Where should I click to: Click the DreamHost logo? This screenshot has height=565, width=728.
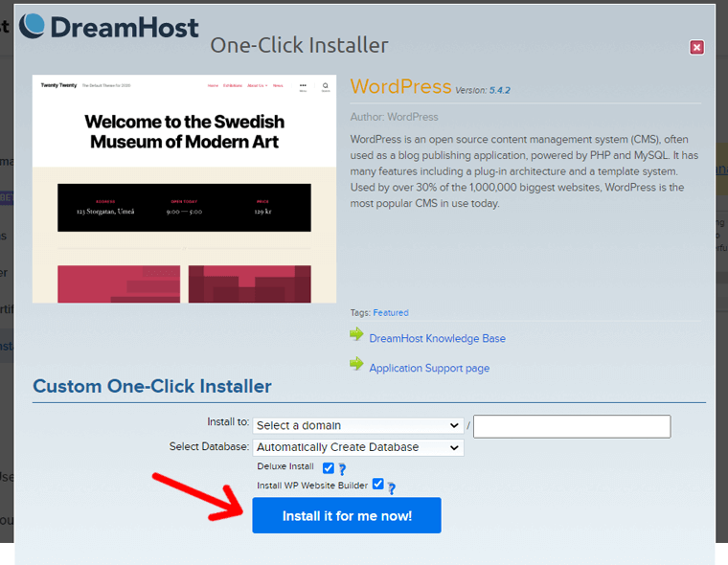point(109,26)
